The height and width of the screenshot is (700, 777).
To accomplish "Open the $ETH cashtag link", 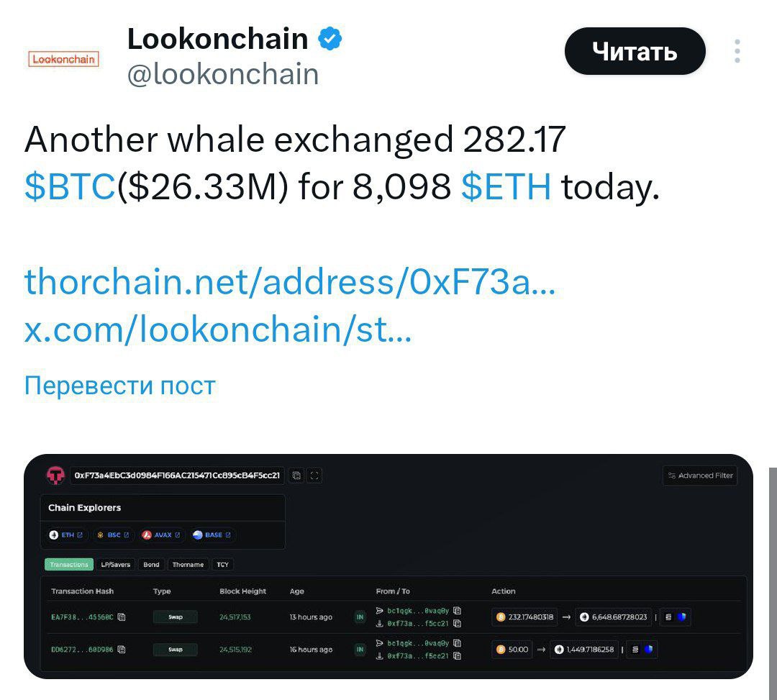I will click(506, 188).
